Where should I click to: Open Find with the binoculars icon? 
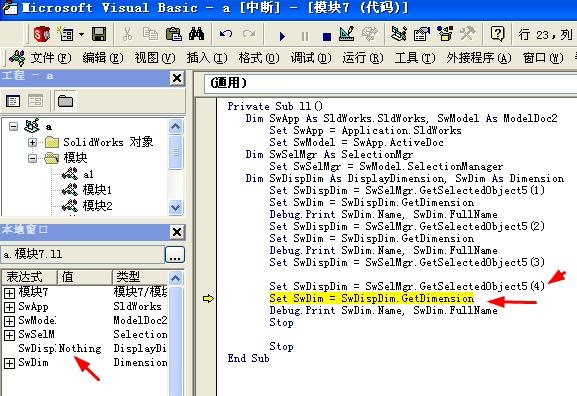click(197, 35)
